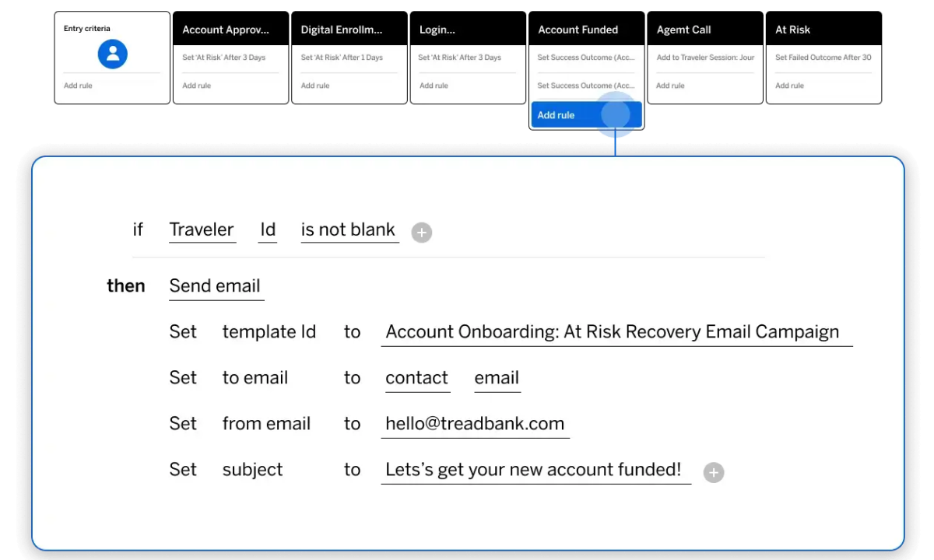Add rule in Entry criteria card
This screenshot has width=934, height=560.
pos(78,86)
